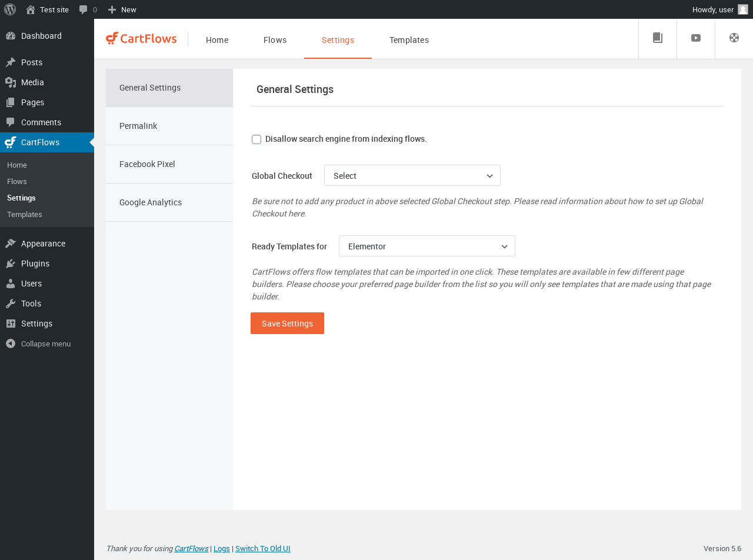Switch to the Templates tab in CartFlows header

(409, 40)
